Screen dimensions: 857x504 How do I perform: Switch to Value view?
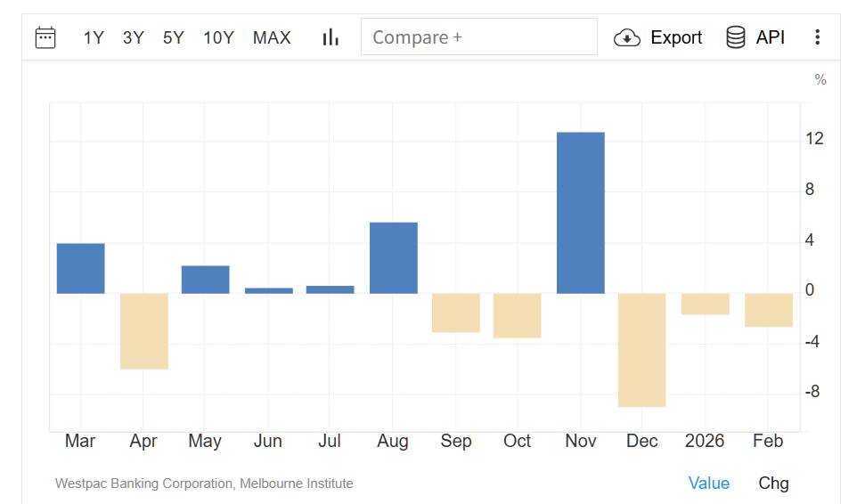pyautogui.click(x=709, y=484)
